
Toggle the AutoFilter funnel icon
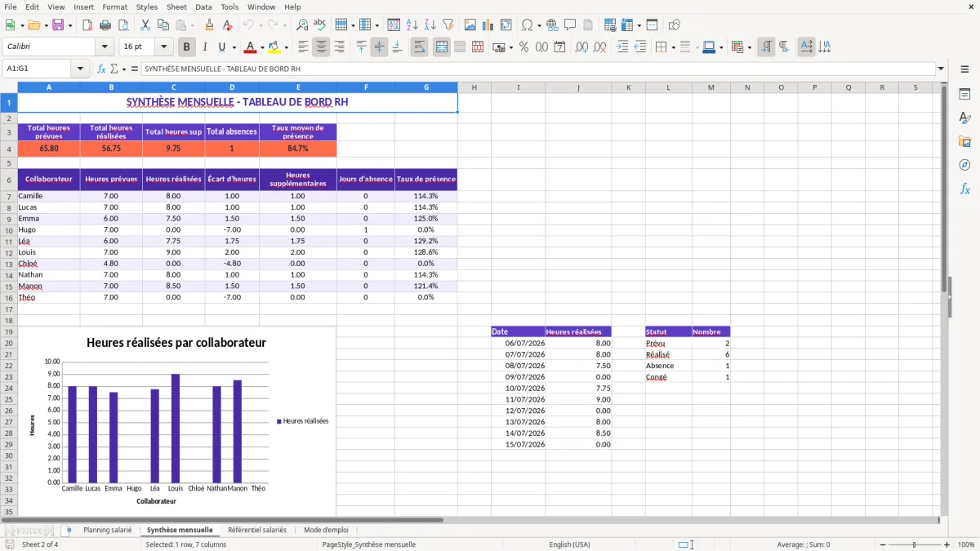[448, 25]
